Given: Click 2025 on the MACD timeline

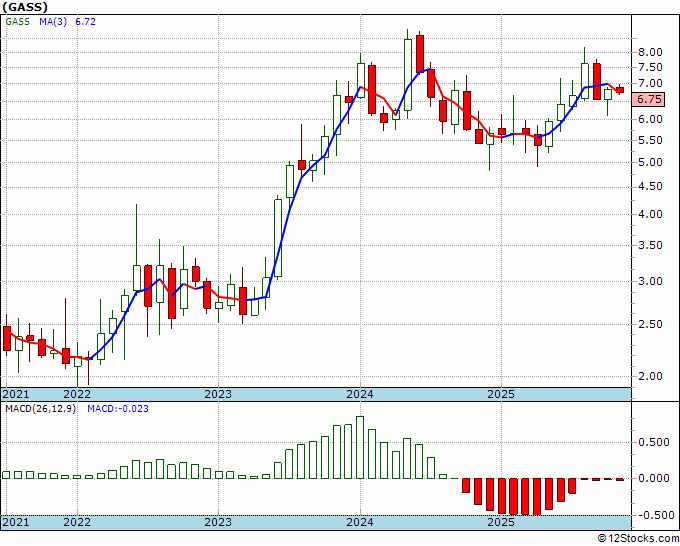Looking at the screenshot, I should coord(501,522).
